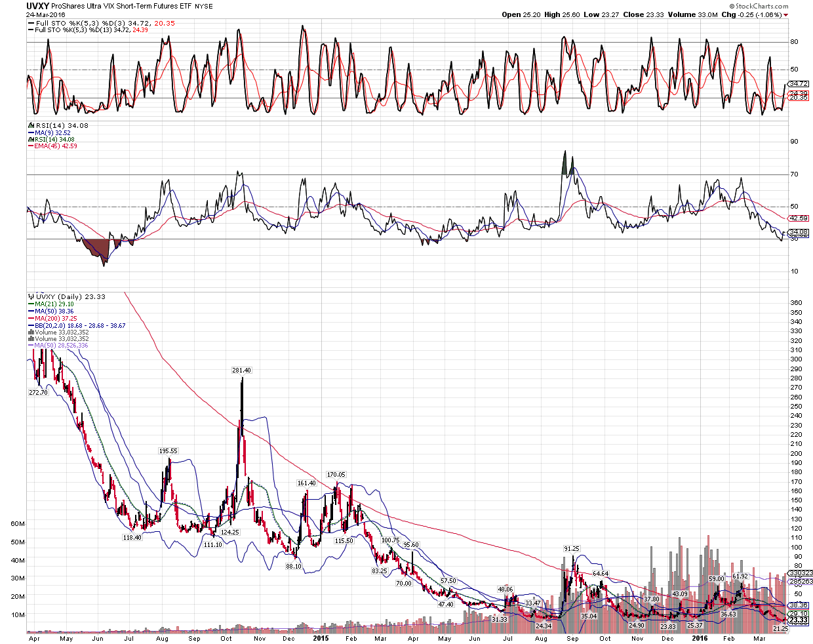This screenshot has height=644, width=813.
Task: Click the NYSE exchange label
Action: tap(204, 7)
